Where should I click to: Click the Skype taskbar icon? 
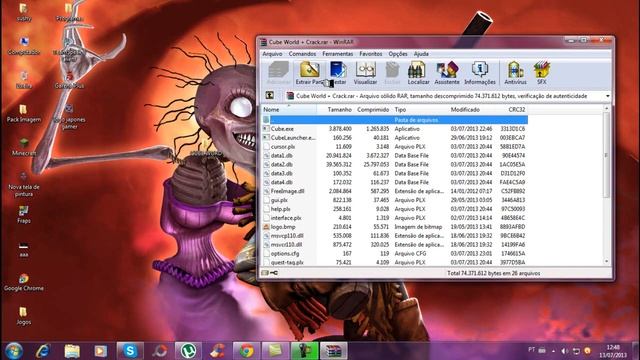point(130,351)
